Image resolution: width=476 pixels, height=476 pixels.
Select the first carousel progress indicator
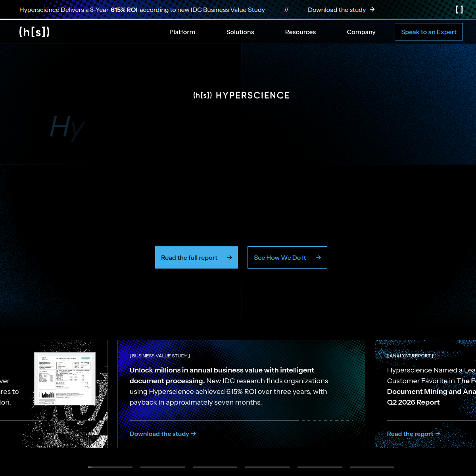click(x=110, y=467)
